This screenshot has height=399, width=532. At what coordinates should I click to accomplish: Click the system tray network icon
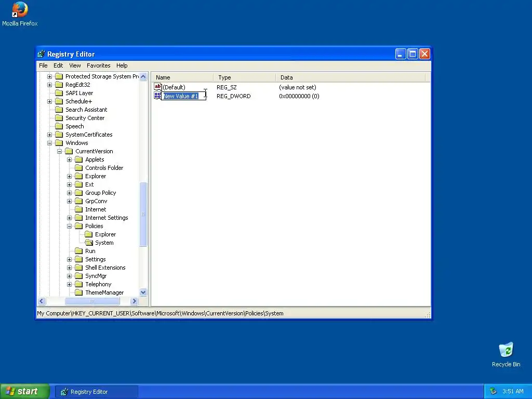(493, 392)
